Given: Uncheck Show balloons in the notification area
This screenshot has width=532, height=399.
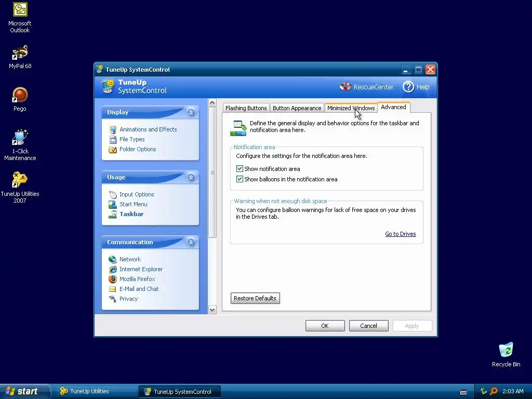Looking at the screenshot, I should click(240, 179).
